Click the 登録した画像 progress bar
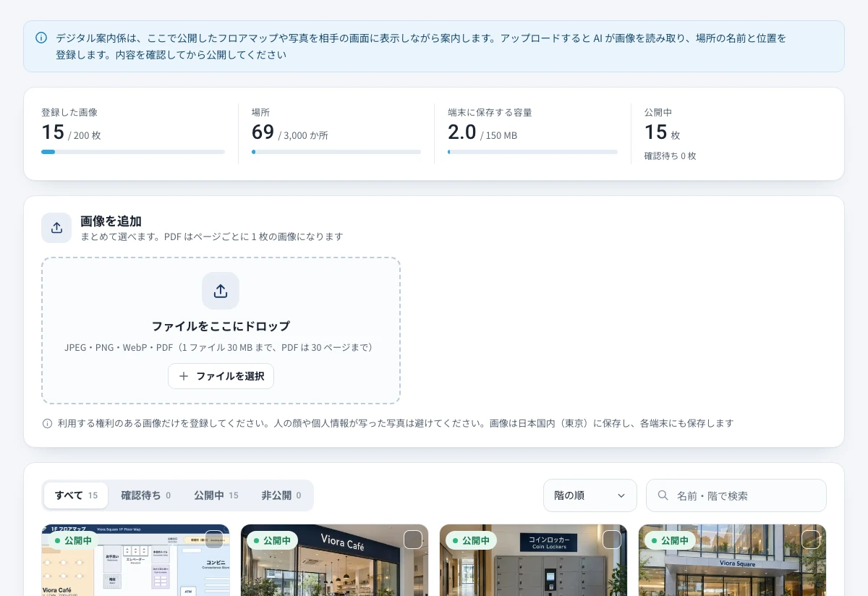The image size is (868, 596). click(133, 152)
